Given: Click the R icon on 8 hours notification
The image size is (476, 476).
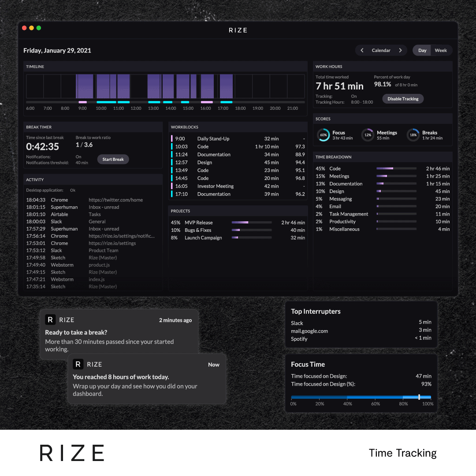Looking at the screenshot, I should (x=78, y=364).
